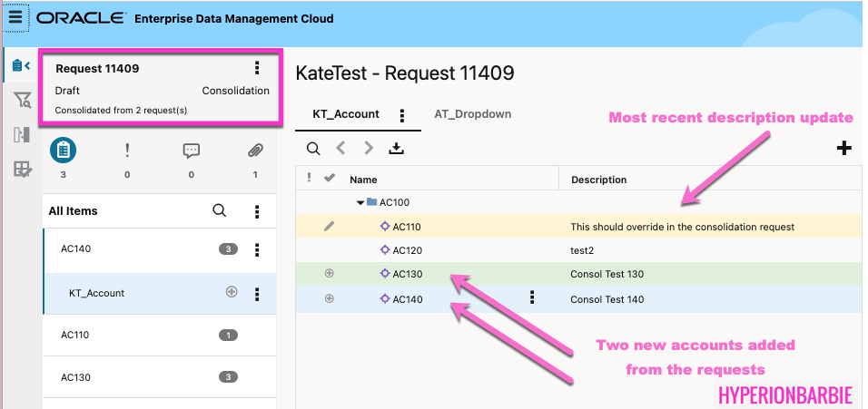Show request comments via speech bubble icon
The image size is (868, 409).
[191, 151]
